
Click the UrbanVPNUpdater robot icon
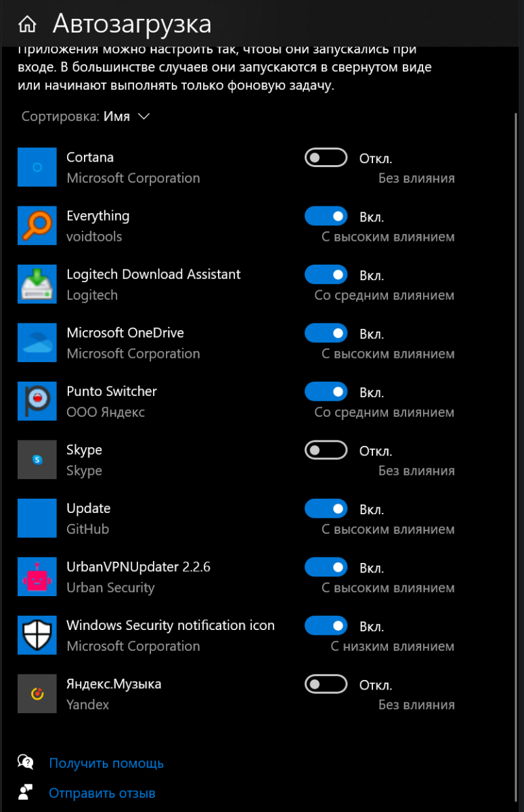click(x=37, y=577)
